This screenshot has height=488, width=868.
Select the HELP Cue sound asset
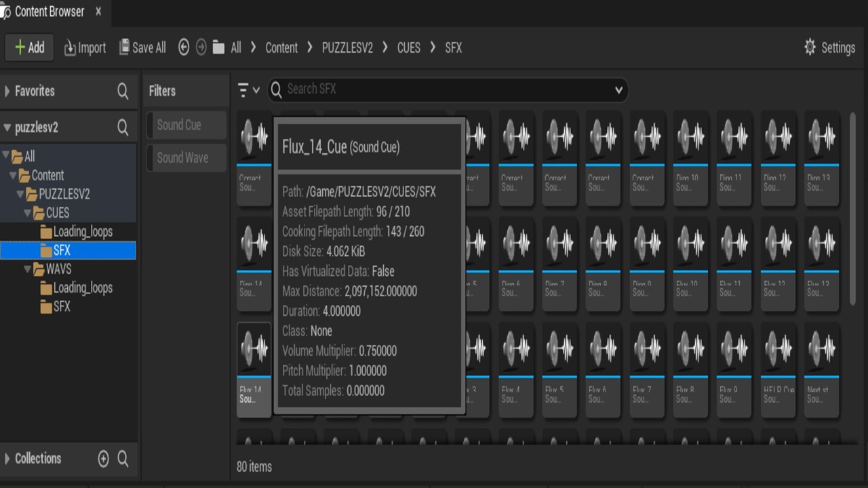778,370
